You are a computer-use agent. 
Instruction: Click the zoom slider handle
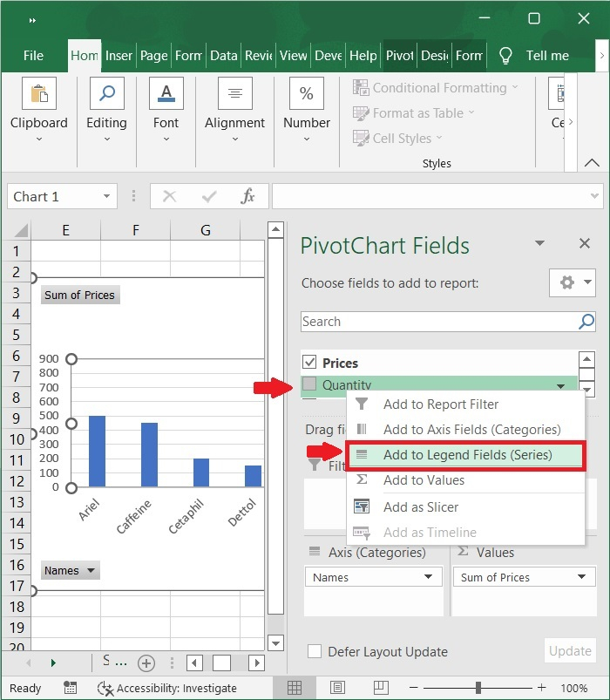pos(478,688)
